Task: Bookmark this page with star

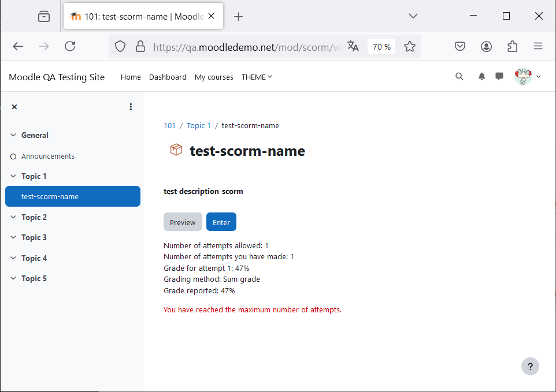Action: (x=410, y=46)
